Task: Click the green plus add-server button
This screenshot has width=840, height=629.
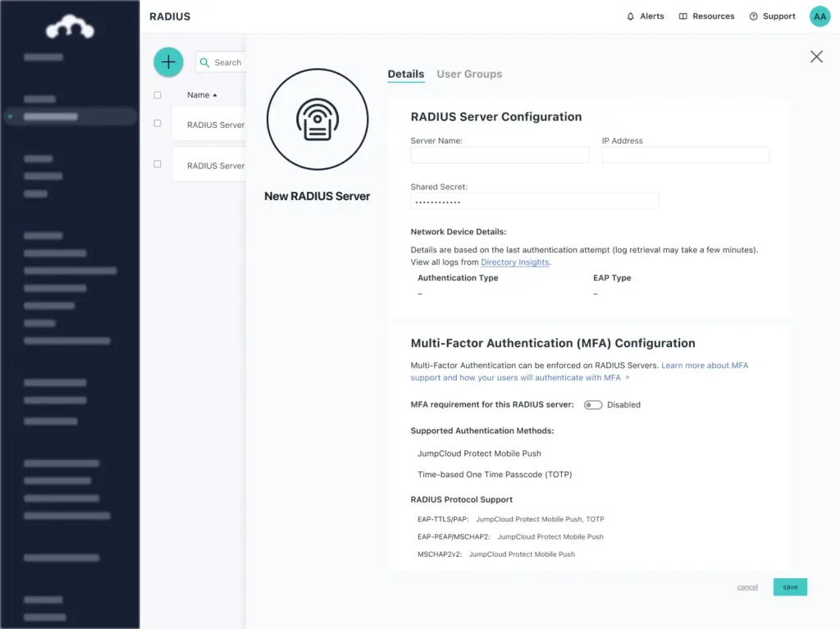Action: (168, 62)
